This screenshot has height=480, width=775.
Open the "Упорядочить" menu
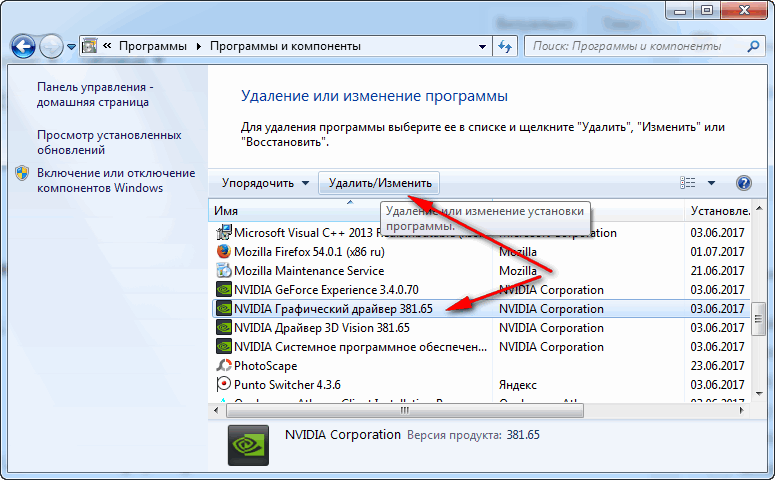[x=265, y=183]
